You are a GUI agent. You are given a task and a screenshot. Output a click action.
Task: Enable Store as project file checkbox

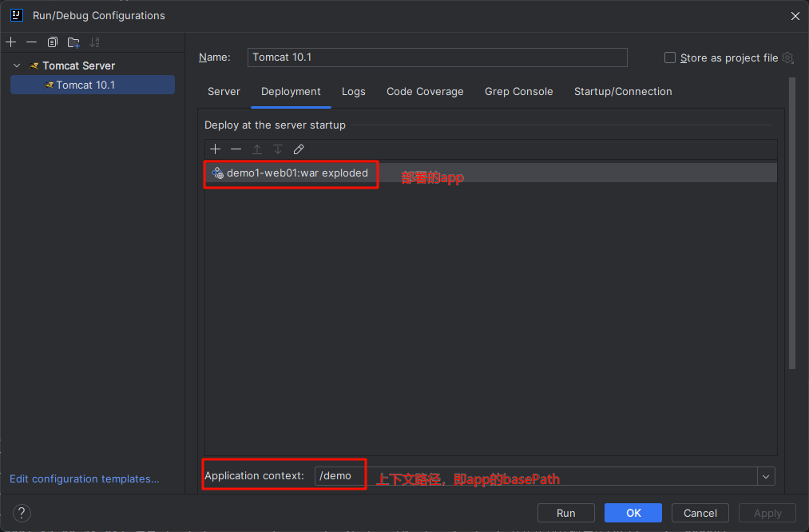[670, 58]
